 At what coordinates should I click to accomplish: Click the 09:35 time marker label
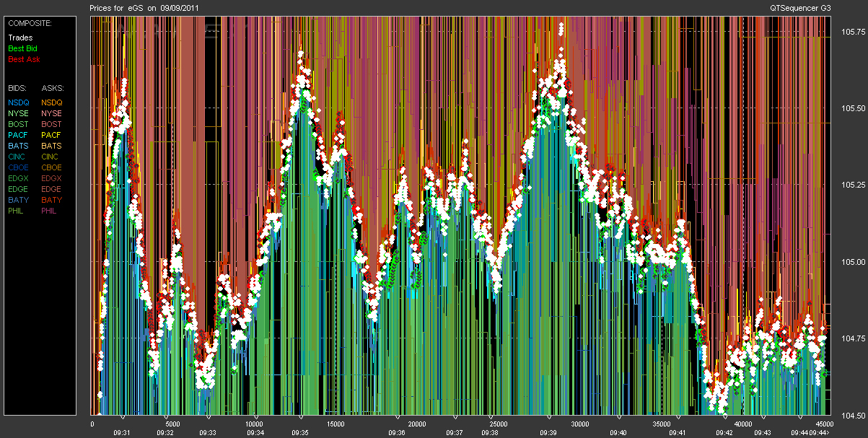(x=300, y=433)
